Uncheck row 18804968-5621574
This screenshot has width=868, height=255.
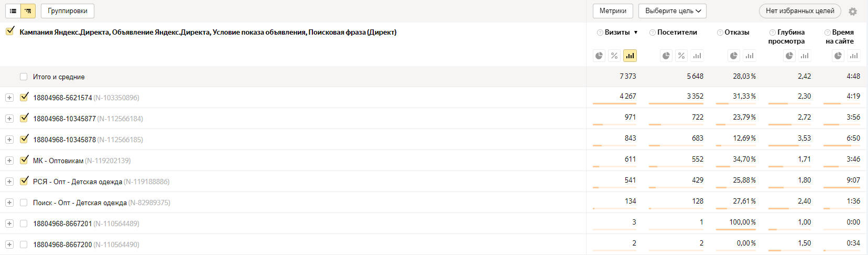click(24, 97)
